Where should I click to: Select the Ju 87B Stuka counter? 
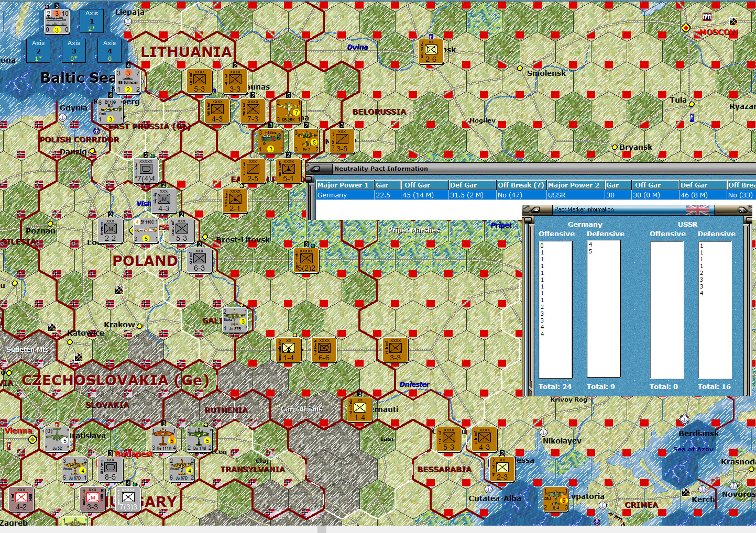point(234,320)
